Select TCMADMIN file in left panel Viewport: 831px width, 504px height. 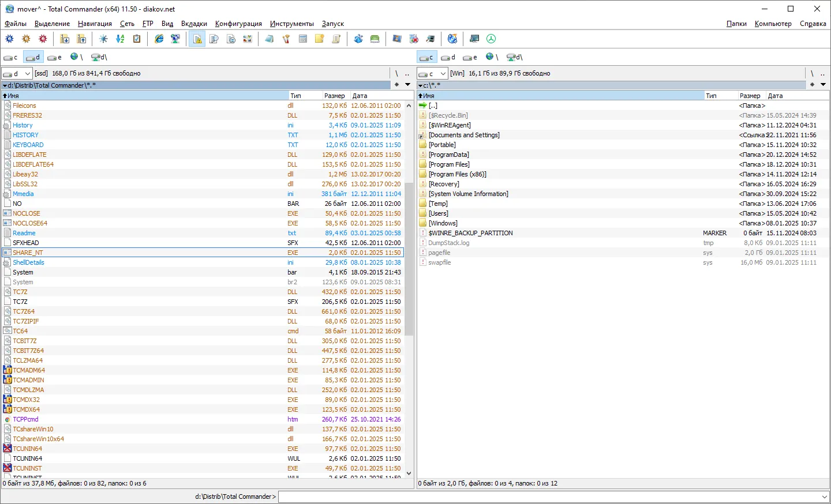tap(203, 380)
